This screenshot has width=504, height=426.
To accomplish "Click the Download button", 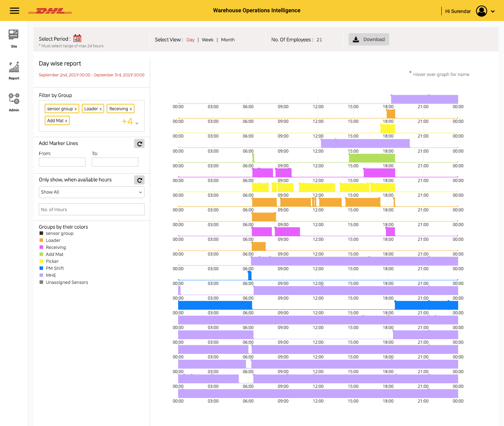I will (x=369, y=40).
